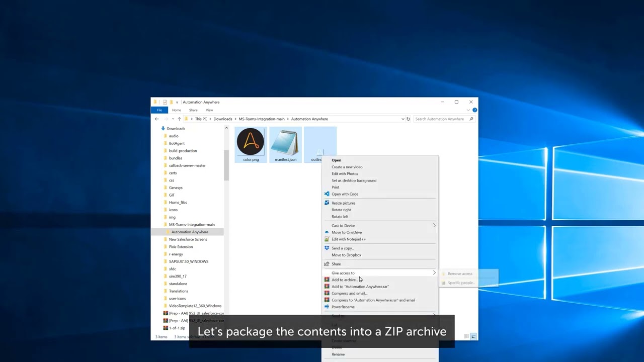This screenshot has width=644, height=362.
Task: Choose Rotate left
Action: click(340, 217)
